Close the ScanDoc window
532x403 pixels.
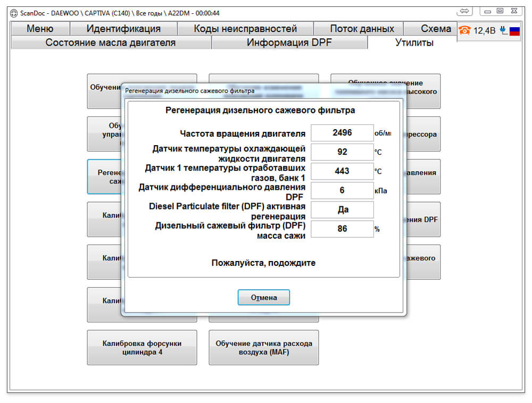tap(514, 11)
